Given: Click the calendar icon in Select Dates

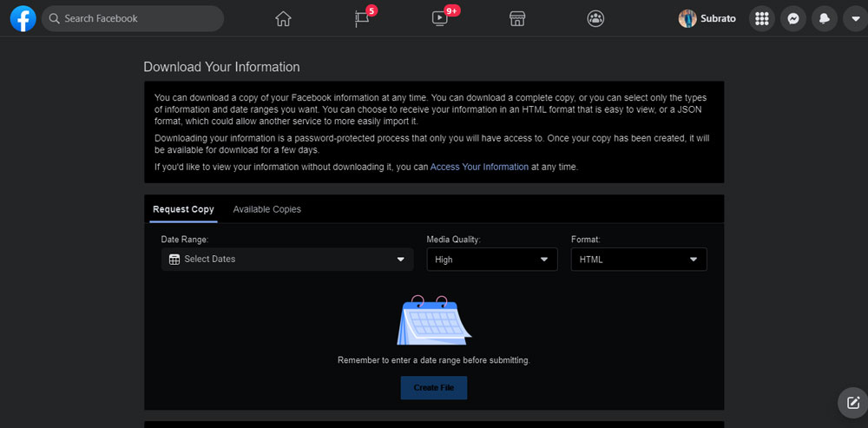Looking at the screenshot, I should (174, 259).
